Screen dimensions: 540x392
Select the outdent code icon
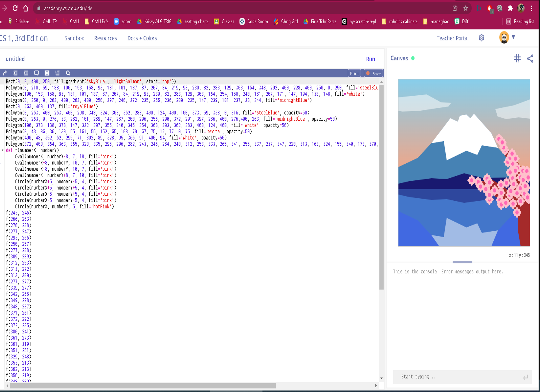(x=26, y=73)
